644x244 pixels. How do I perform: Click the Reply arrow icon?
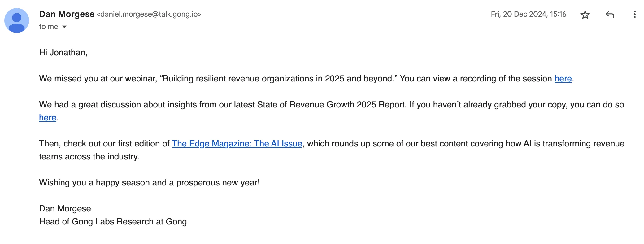[x=610, y=15]
